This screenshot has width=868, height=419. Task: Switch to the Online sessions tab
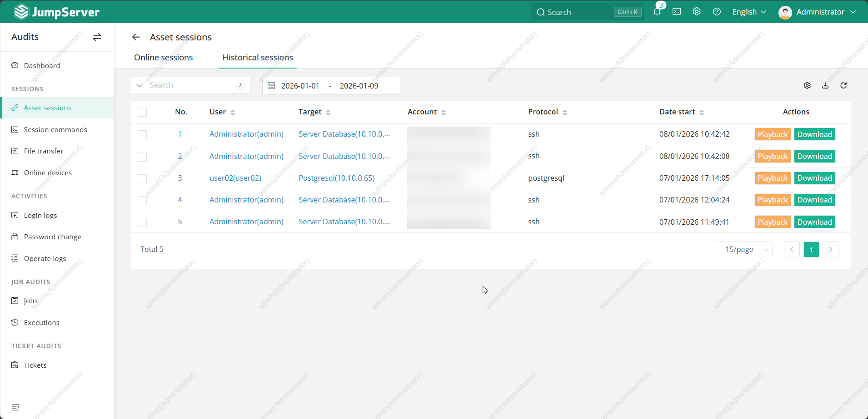point(164,58)
